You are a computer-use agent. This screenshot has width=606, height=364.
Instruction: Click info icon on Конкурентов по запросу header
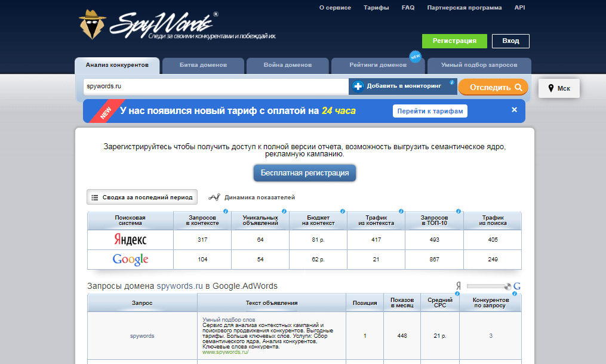(515, 294)
